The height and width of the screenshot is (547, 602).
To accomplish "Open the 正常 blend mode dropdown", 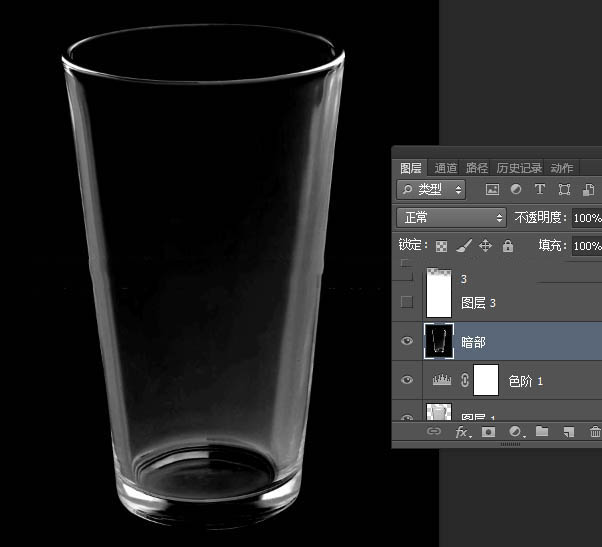I will [452, 218].
